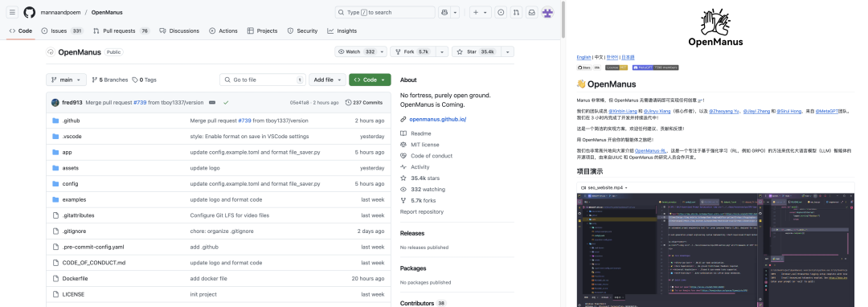
Task: Open the green Code dropdown button
Action: [370, 80]
